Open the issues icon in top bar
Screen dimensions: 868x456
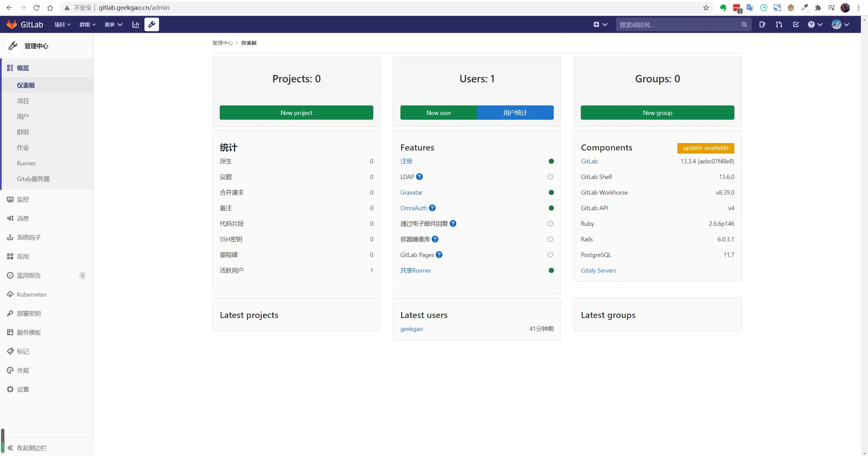tap(762, 24)
